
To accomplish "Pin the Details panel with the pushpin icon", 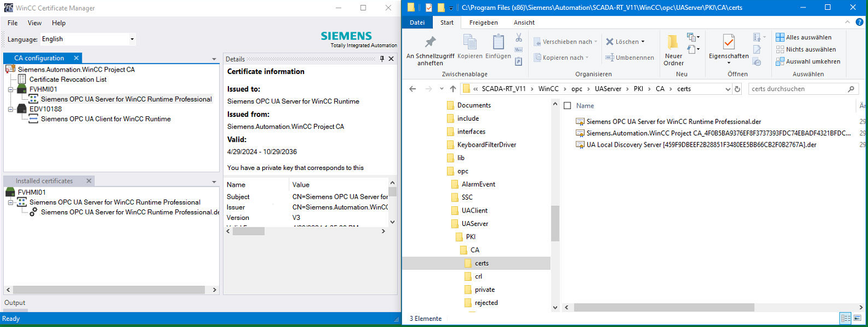I will click(x=382, y=59).
